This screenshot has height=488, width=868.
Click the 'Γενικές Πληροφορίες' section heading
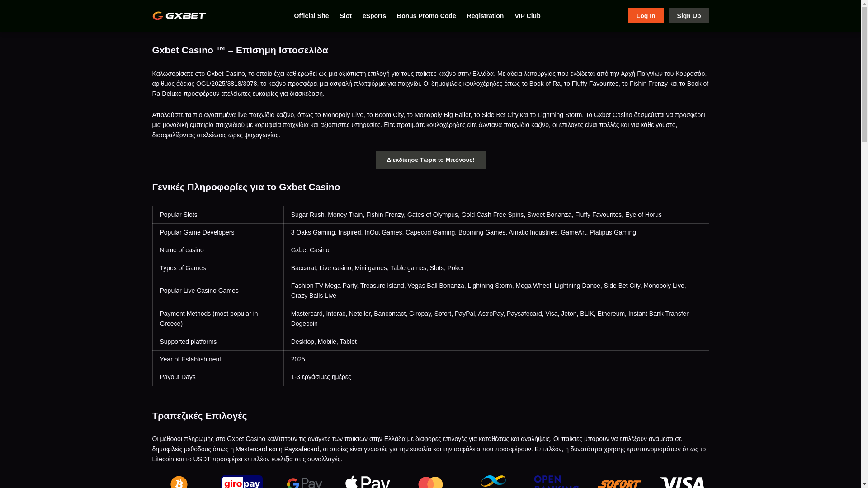coord(246,187)
